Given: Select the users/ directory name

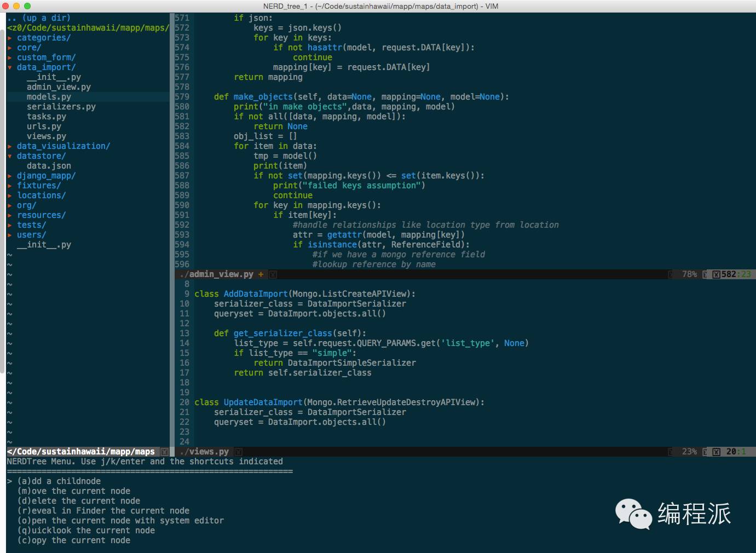Looking at the screenshot, I should coord(31,235).
